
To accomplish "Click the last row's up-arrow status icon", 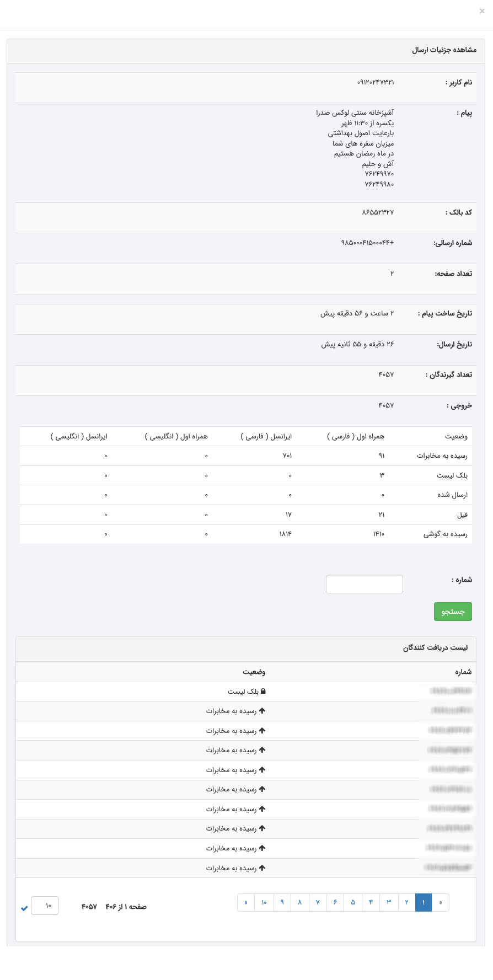I will (262, 868).
